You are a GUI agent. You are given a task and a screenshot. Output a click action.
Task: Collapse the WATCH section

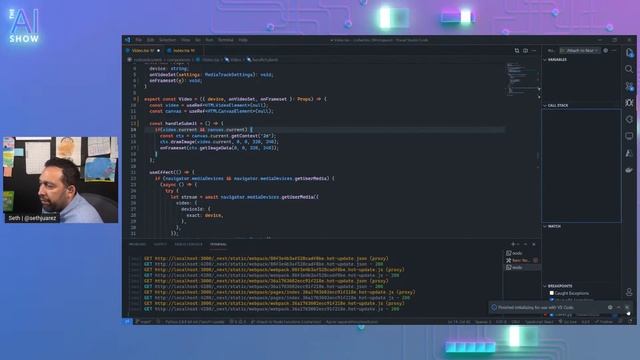tap(554, 226)
